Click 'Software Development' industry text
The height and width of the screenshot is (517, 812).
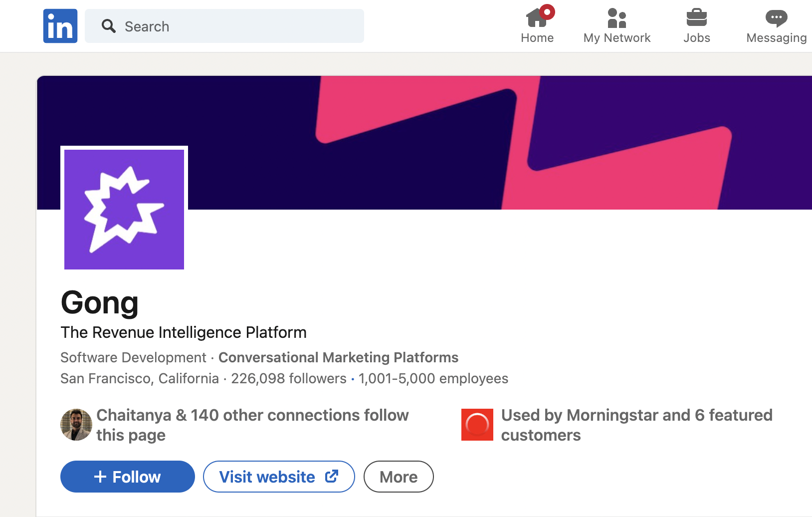[133, 357]
